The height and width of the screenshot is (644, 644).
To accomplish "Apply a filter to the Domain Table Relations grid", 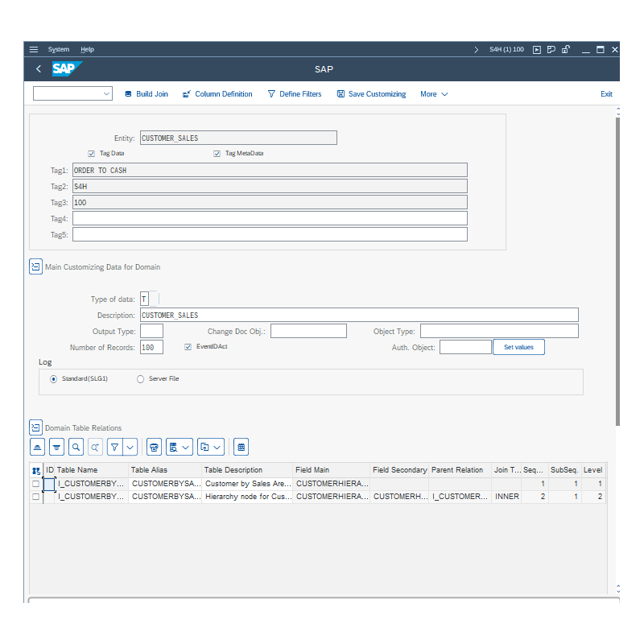I will pyautogui.click(x=114, y=447).
